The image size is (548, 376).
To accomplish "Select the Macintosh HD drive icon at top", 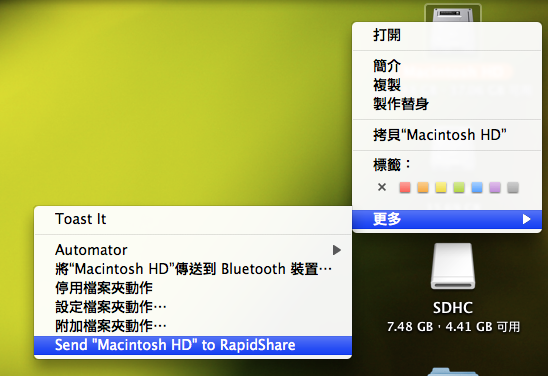I will [453, 14].
